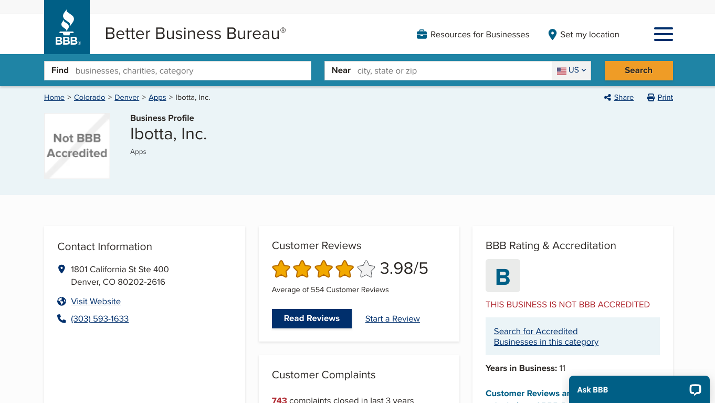Image resolution: width=715 pixels, height=403 pixels.
Task: Click the printer icon
Action: (651, 97)
